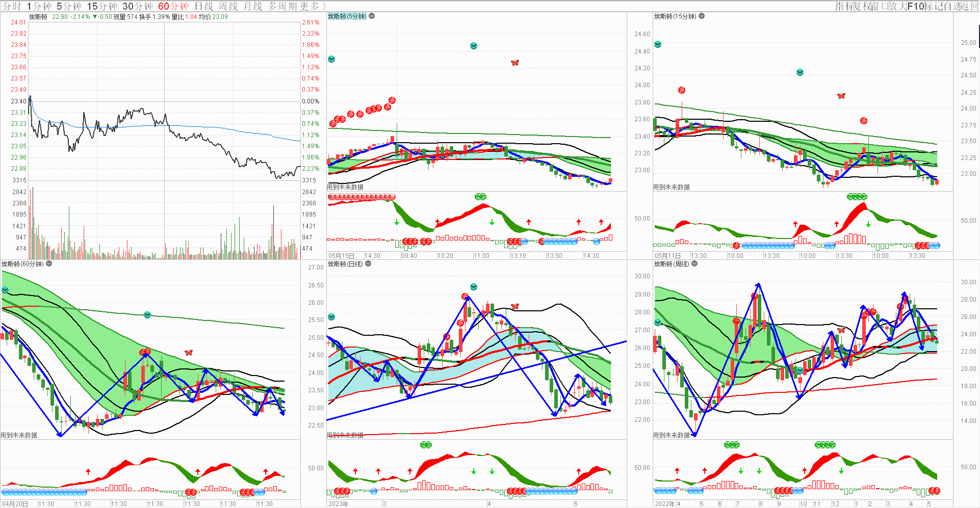Select the 5分钟 period tab
This screenshot has width=980, height=508.
click(69, 6)
